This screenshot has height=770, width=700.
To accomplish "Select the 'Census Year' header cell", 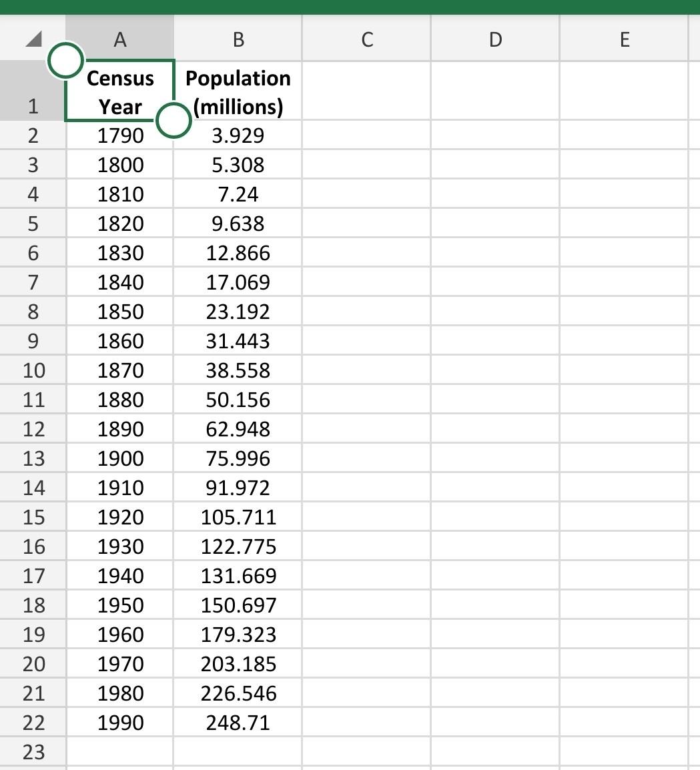I will (x=120, y=91).
